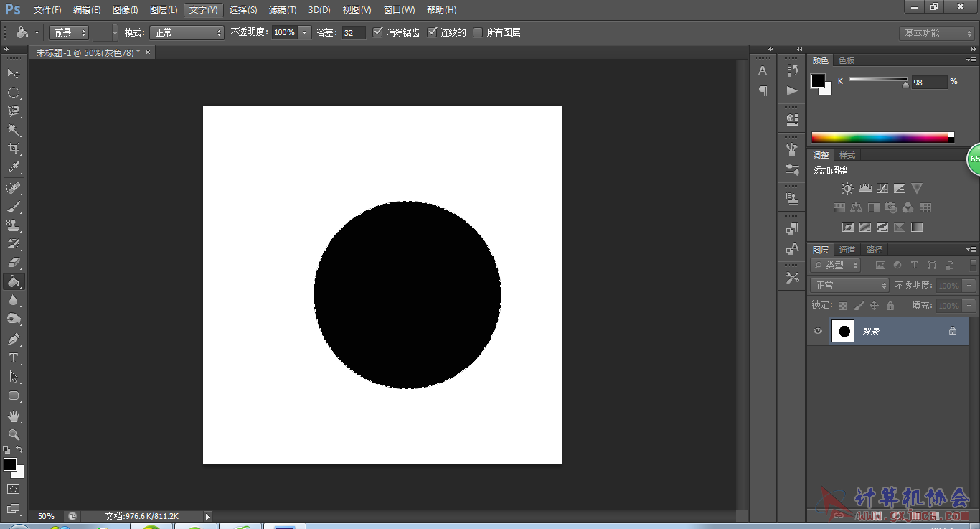980x529 pixels.
Task: Add an Invert adjustment
Action: click(847, 228)
